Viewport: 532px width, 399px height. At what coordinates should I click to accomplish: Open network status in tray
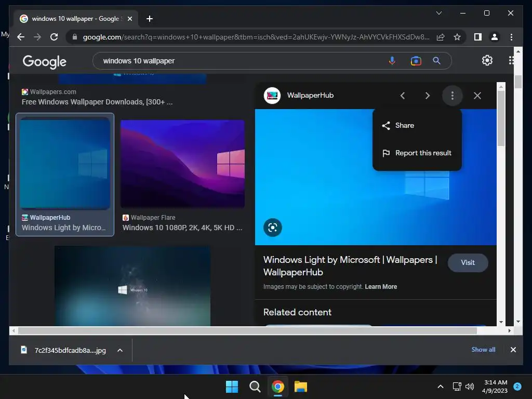(457, 387)
